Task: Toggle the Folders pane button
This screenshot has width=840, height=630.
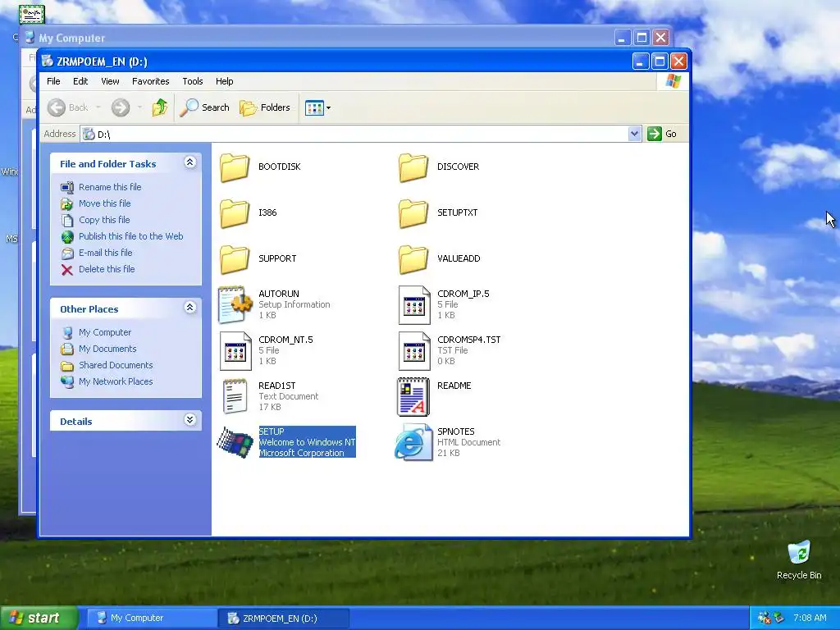Action: click(265, 107)
